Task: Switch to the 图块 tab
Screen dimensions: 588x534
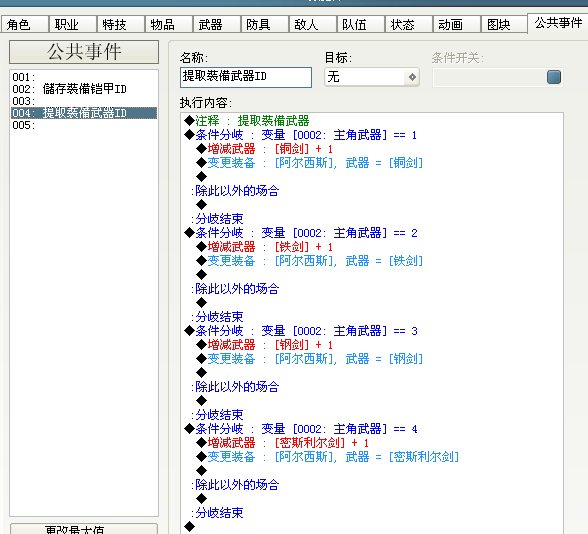Action: 505,24
